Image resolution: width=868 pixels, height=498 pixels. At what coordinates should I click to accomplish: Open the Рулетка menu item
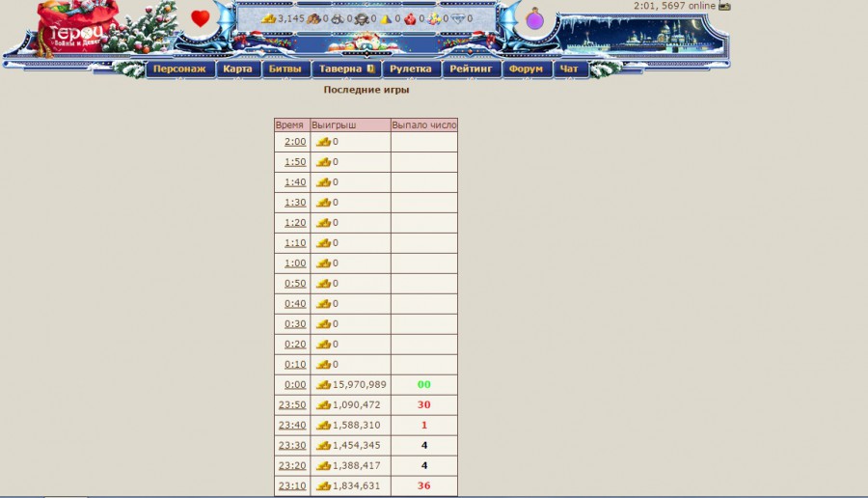tap(412, 69)
